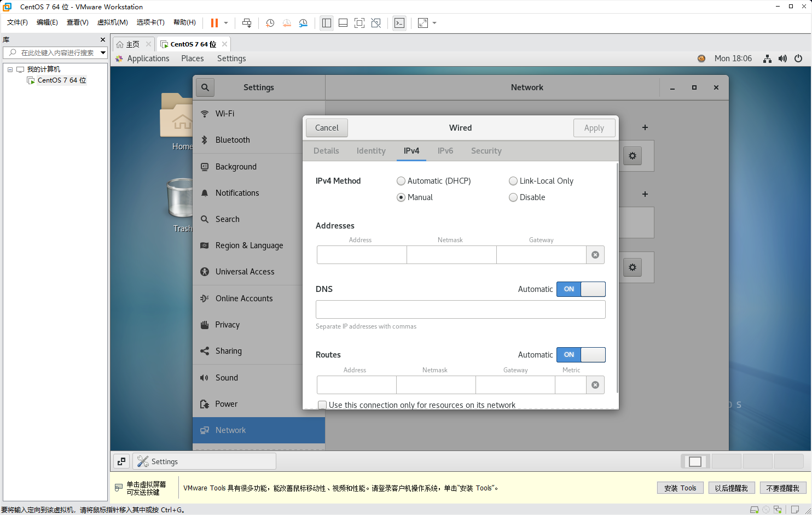Open the pause button dropdown arrow
812x515 pixels.
pyautogui.click(x=226, y=23)
